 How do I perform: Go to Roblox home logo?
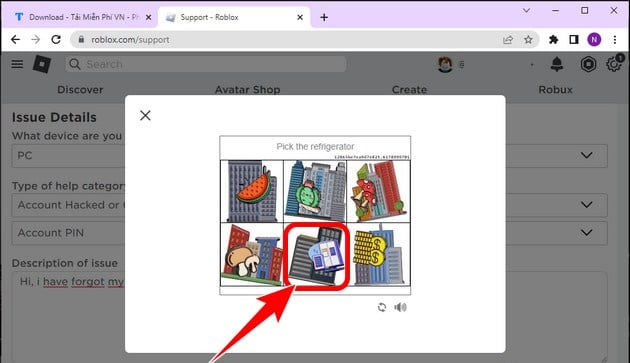[x=42, y=64]
